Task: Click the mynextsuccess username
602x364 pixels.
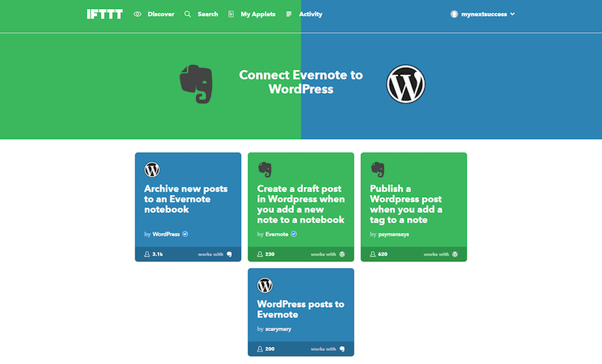Action: point(484,14)
